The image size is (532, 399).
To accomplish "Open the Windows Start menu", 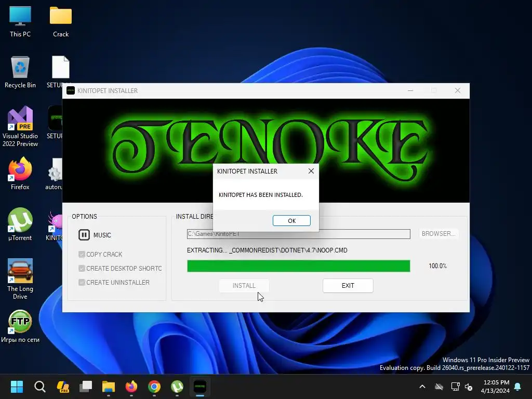I will pyautogui.click(x=17, y=387).
